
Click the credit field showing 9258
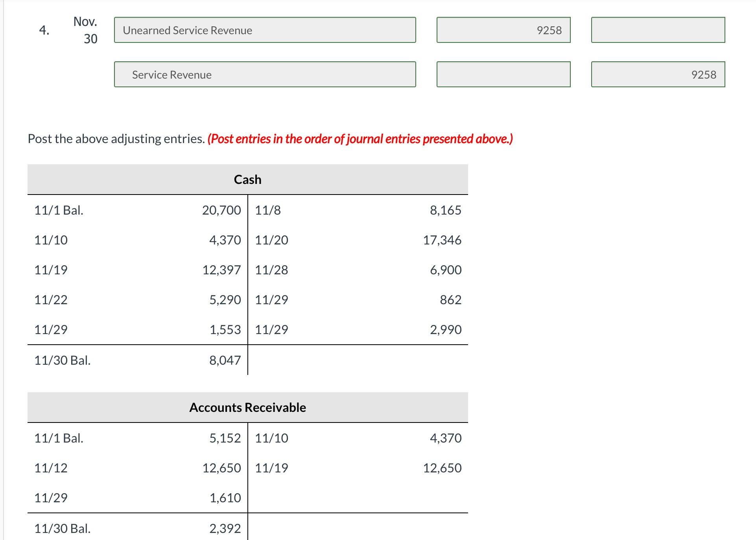pos(658,74)
